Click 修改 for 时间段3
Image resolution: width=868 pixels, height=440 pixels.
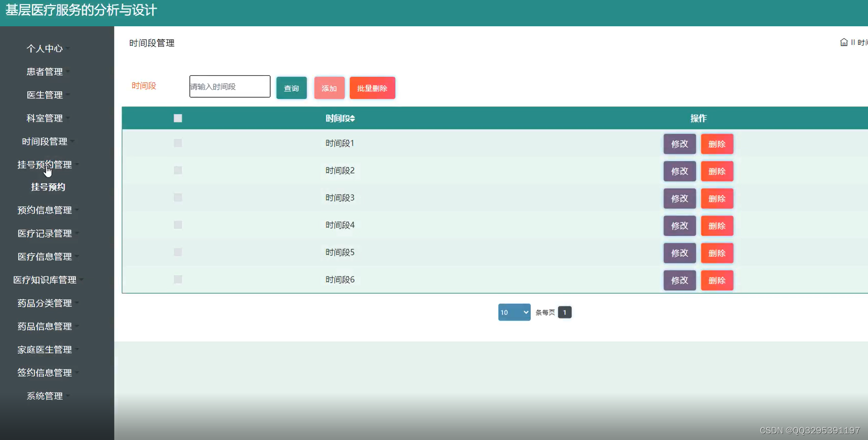click(x=680, y=198)
